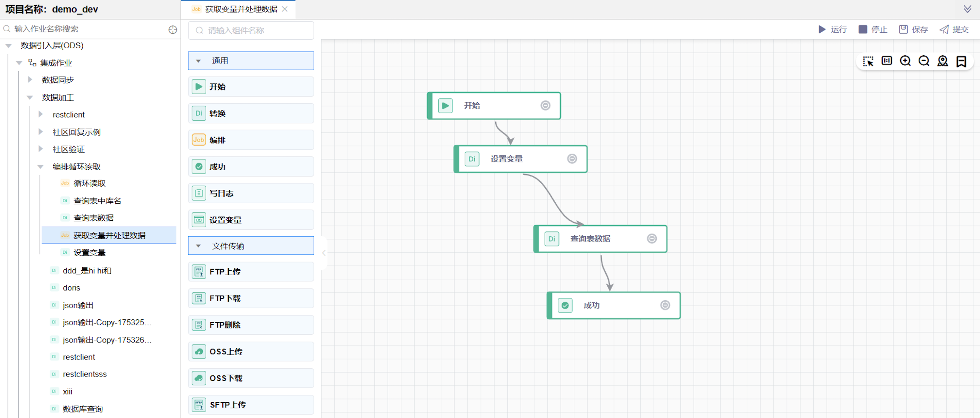The image size is (980, 418).
Task: Collapse the 通用 component group
Action: click(198, 61)
